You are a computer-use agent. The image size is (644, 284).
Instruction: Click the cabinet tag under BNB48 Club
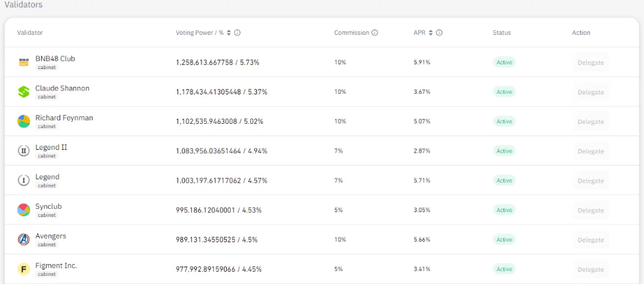coord(47,67)
